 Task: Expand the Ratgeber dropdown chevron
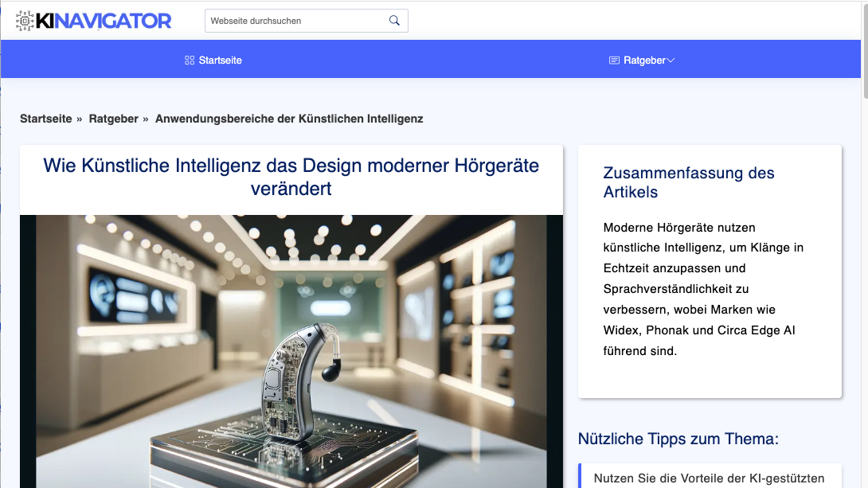671,61
